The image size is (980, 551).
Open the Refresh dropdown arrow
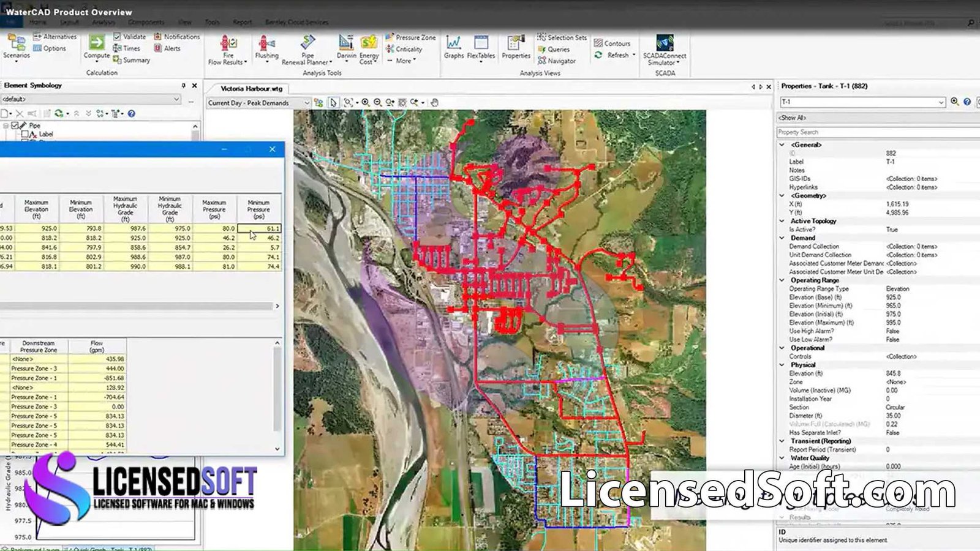coord(633,55)
